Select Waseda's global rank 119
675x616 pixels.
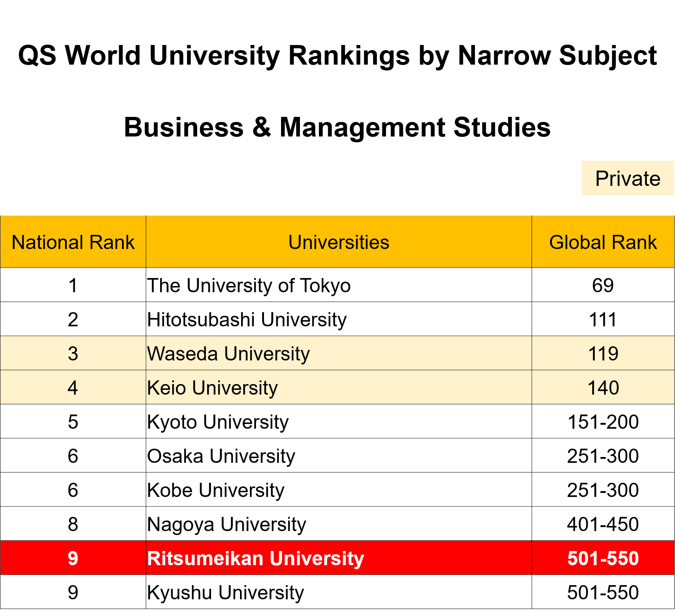603,354
